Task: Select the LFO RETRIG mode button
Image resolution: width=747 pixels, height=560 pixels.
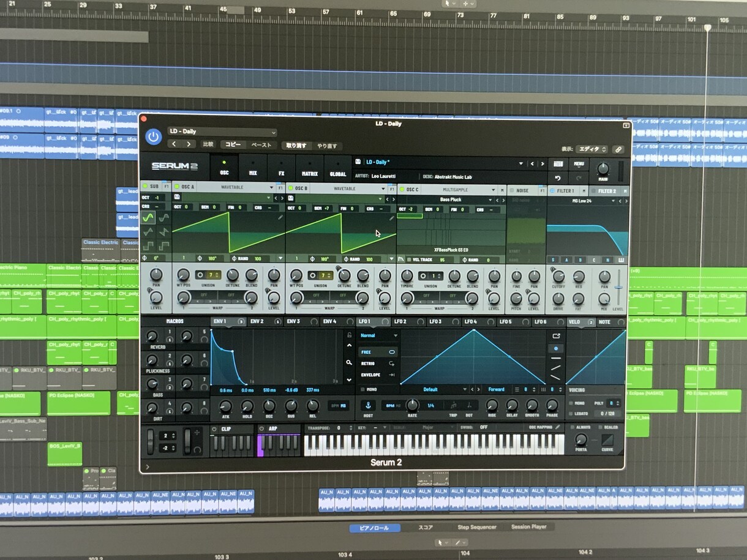Action: pos(378,364)
